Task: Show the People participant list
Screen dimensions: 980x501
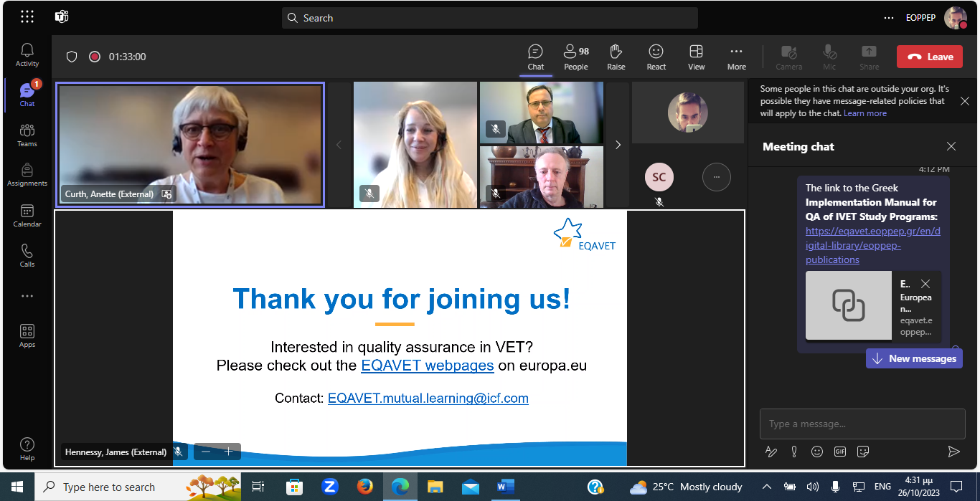Action: click(x=575, y=57)
